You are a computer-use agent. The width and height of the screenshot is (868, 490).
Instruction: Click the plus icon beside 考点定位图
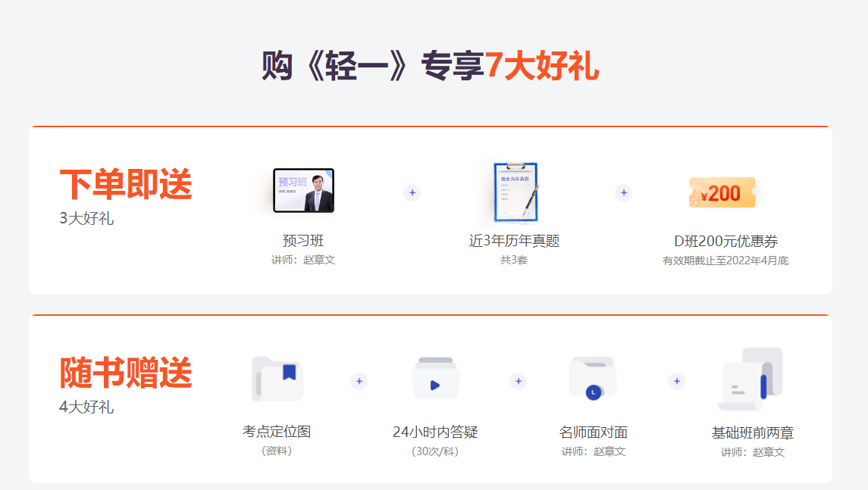click(x=358, y=382)
